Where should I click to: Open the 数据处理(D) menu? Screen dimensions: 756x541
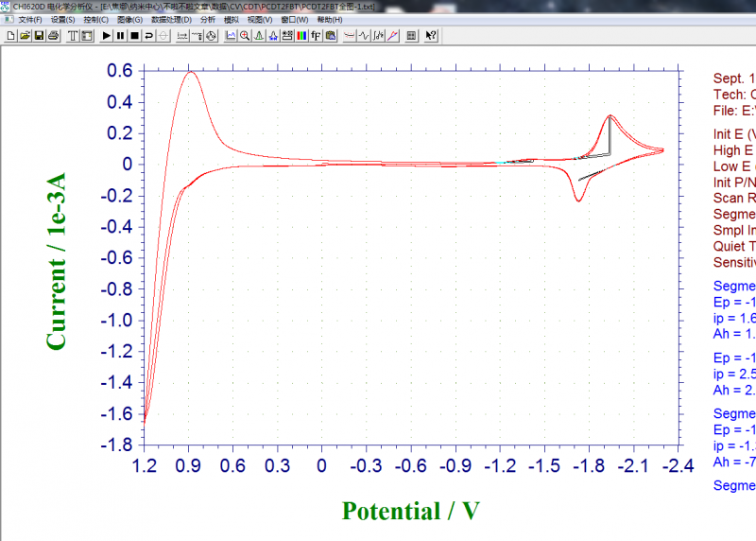pyautogui.click(x=171, y=20)
